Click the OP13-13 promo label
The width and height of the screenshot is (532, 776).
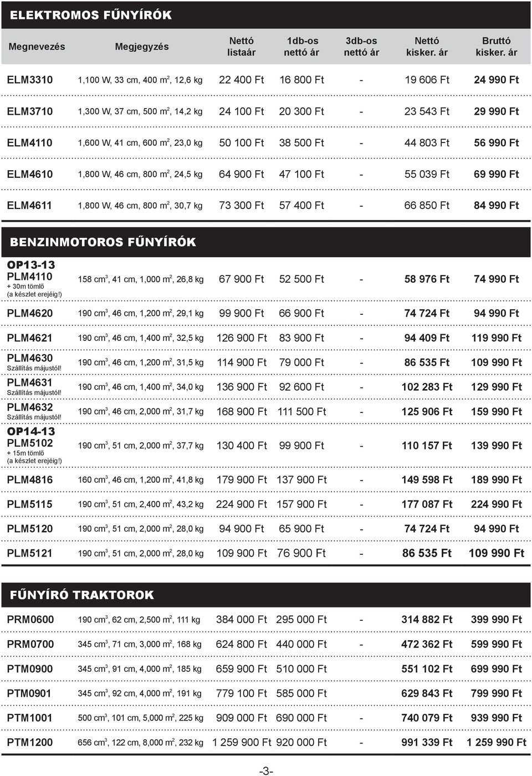coord(31,265)
